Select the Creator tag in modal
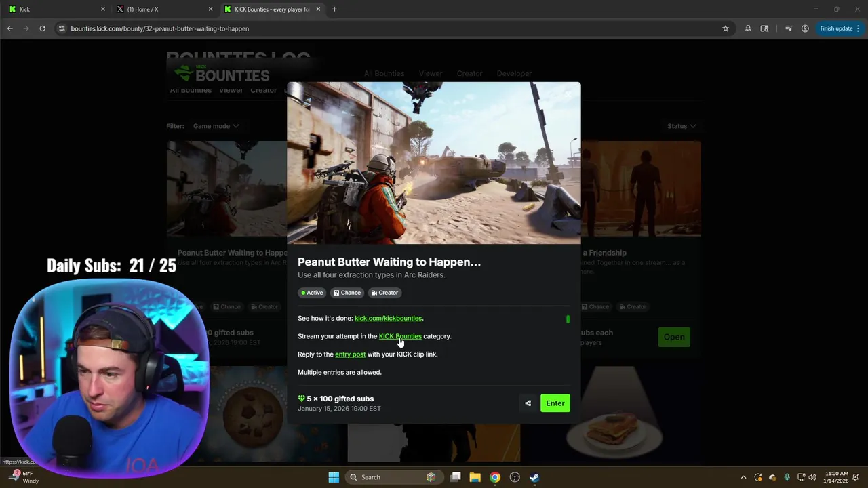Image resolution: width=868 pixels, height=488 pixels. click(x=384, y=293)
